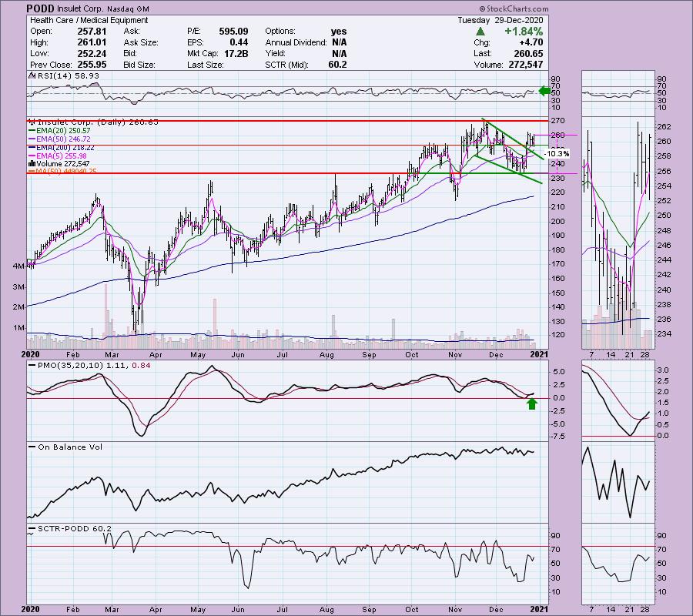The height and width of the screenshot is (616, 693).
Task: Click the Sep label on the bottom SCTR date axis
Action: click(x=369, y=609)
